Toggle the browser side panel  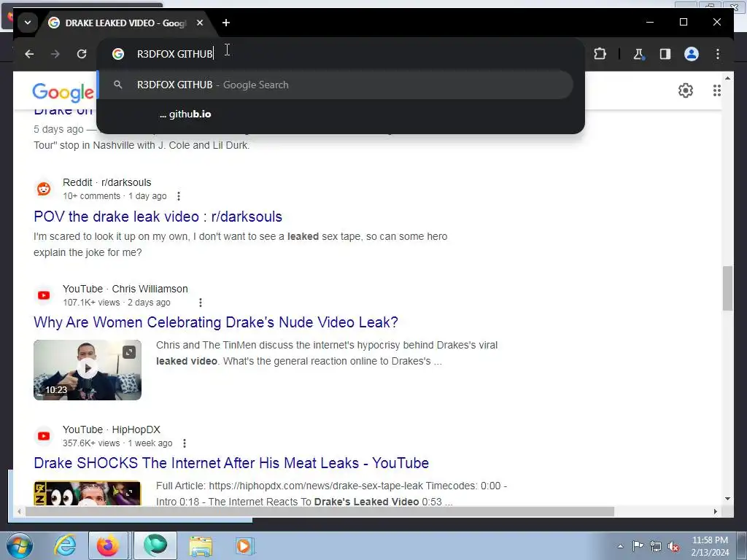(x=665, y=54)
